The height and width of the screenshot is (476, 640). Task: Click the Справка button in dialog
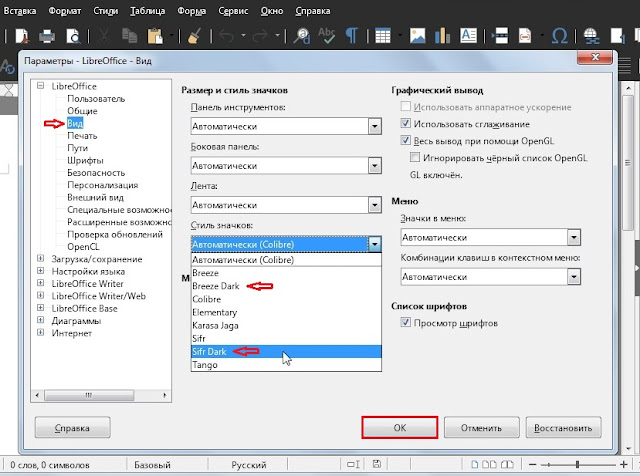72,428
